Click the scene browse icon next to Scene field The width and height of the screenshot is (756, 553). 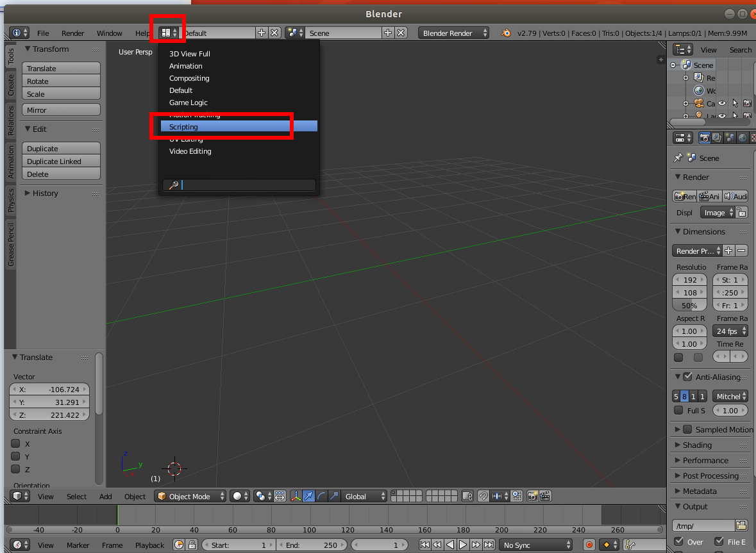[x=294, y=33]
